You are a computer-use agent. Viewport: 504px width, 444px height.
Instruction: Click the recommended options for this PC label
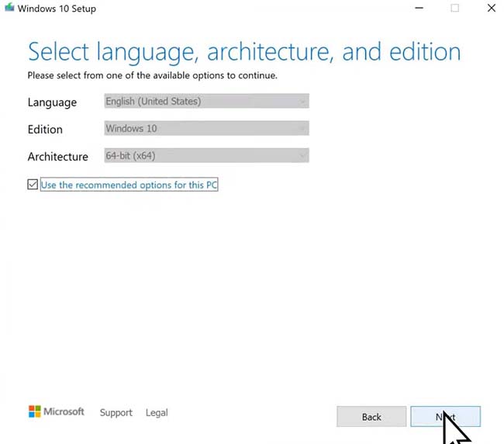click(x=129, y=185)
